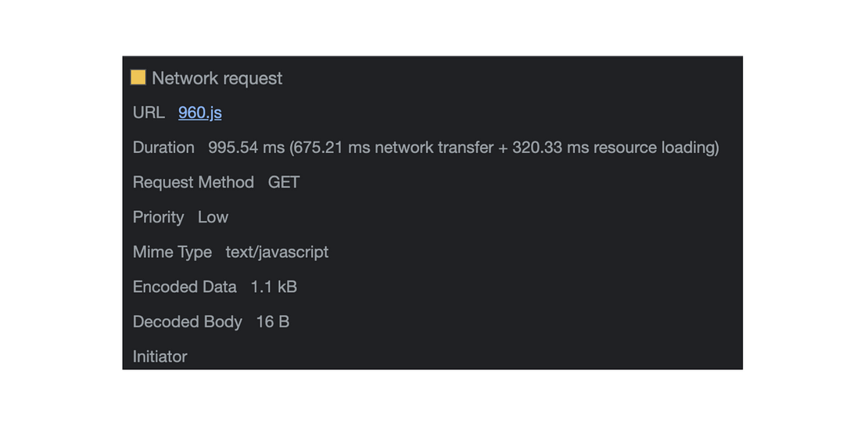Screen dimensions: 868x421
Task: Click the Network request heading text
Action: click(x=217, y=78)
